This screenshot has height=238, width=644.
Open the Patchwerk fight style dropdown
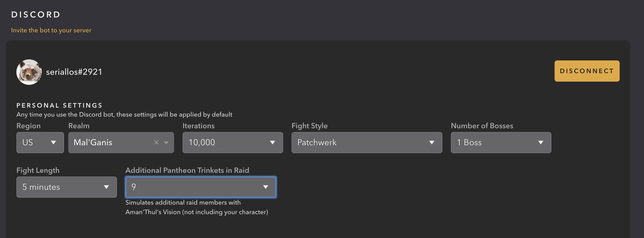coord(360,143)
